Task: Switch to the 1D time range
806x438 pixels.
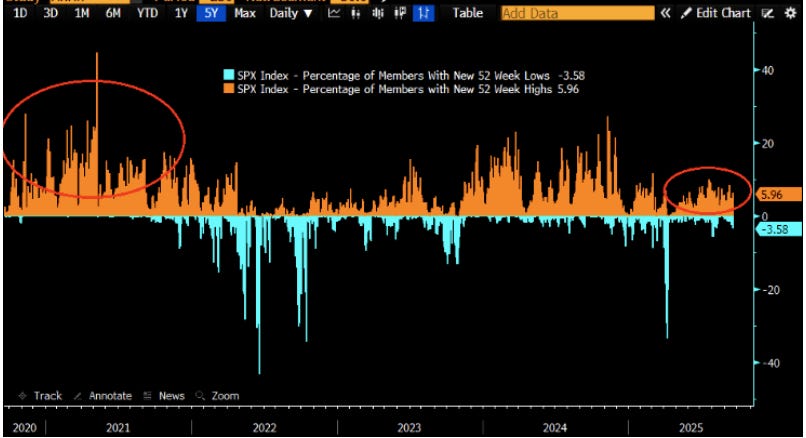Action: tap(20, 13)
